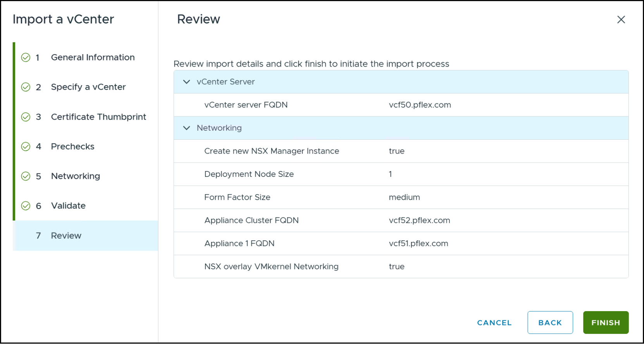The image size is (644, 344).
Task: Click the Deployment Node Size label
Action: [249, 174]
